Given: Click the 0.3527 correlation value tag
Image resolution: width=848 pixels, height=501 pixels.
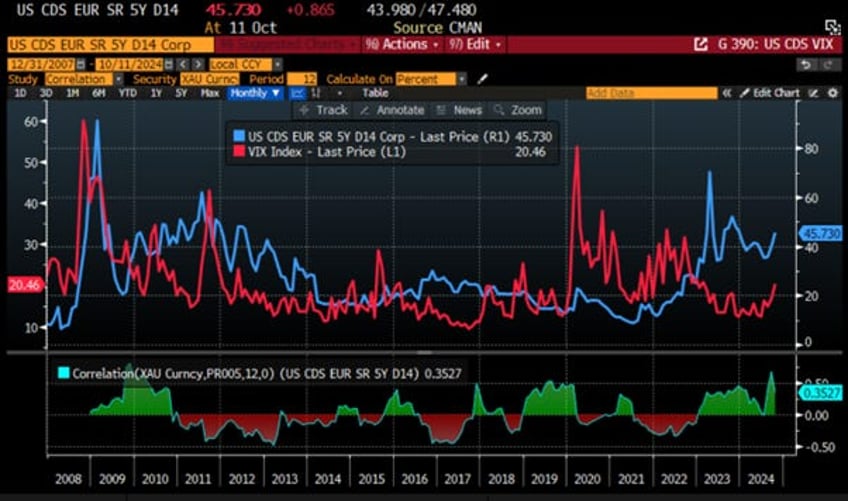Looking at the screenshot, I should (820, 392).
